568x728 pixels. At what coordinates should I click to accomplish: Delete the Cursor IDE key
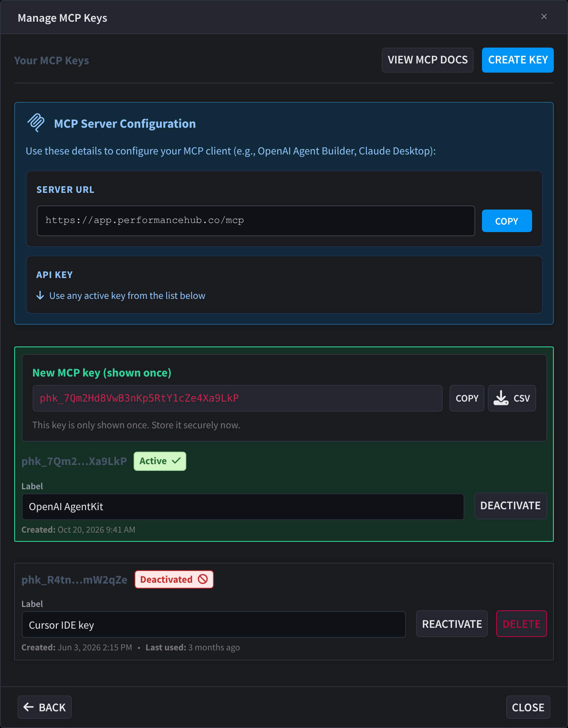[522, 624]
